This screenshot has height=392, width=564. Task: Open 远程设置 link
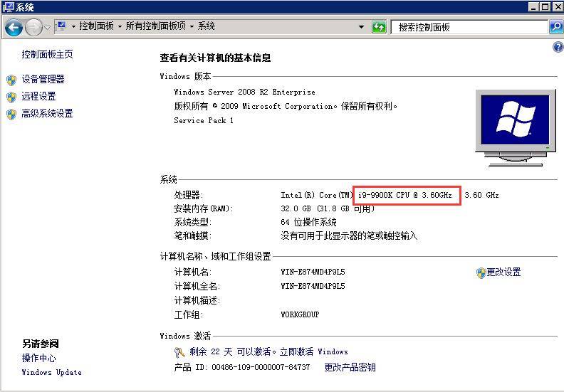(x=38, y=96)
